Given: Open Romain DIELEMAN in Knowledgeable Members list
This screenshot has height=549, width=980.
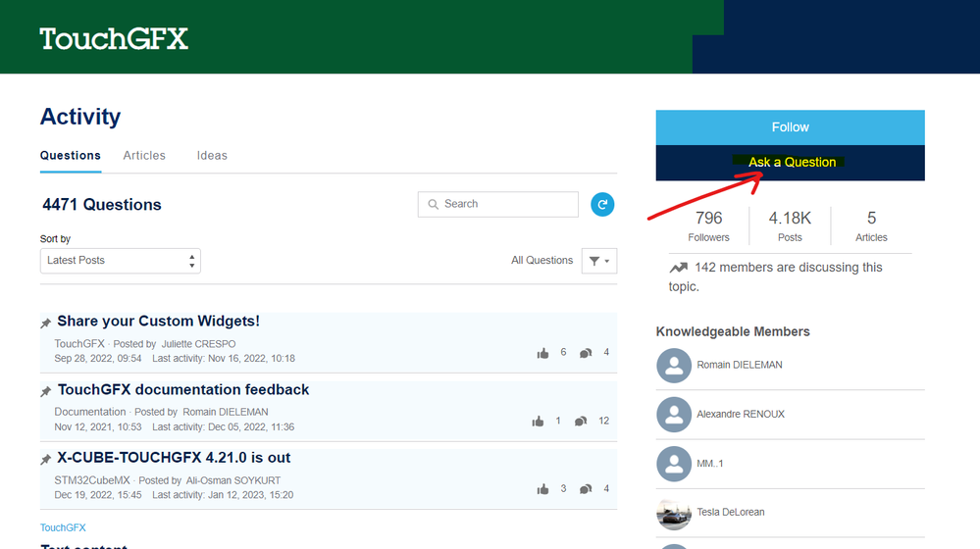Looking at the screenshot, I should 740,366.
